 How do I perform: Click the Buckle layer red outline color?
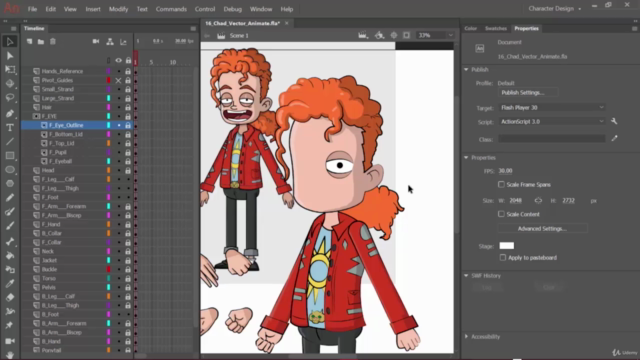click(109, 269)
